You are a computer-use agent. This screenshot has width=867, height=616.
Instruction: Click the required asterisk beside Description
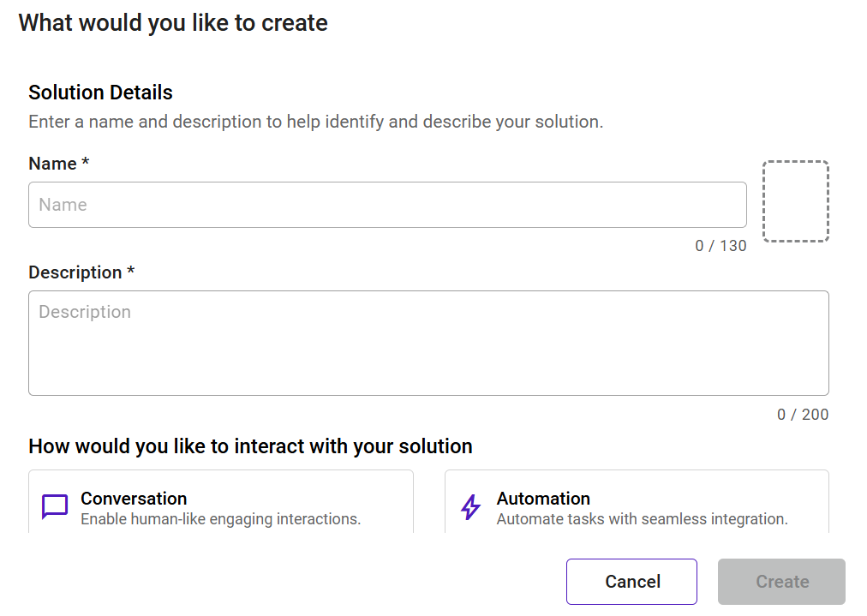click(x=131, y=272)
